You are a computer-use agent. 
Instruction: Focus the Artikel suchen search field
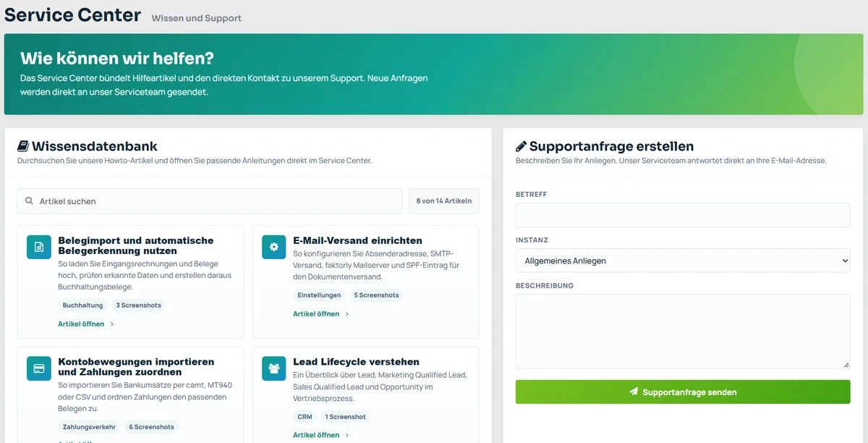pyautogui.click(x=210, y=201)
